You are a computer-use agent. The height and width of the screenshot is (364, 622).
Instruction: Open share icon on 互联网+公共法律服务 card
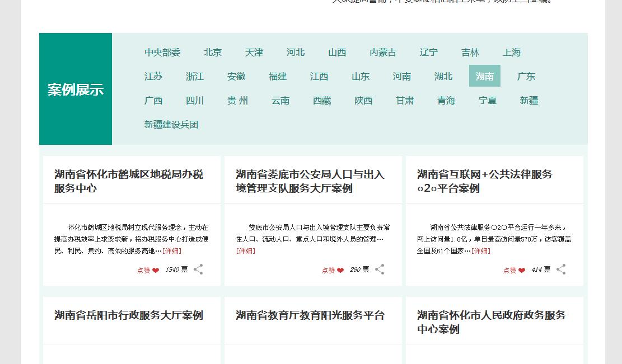561,270
